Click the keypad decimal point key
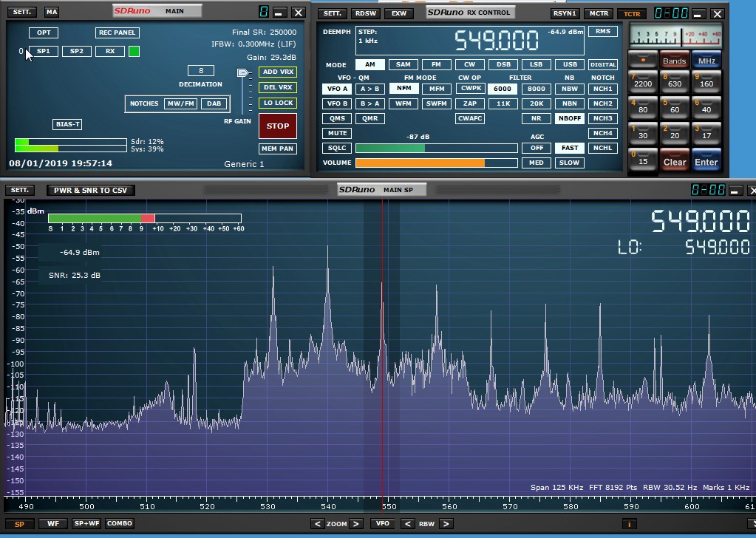 [x=643, y=61]
